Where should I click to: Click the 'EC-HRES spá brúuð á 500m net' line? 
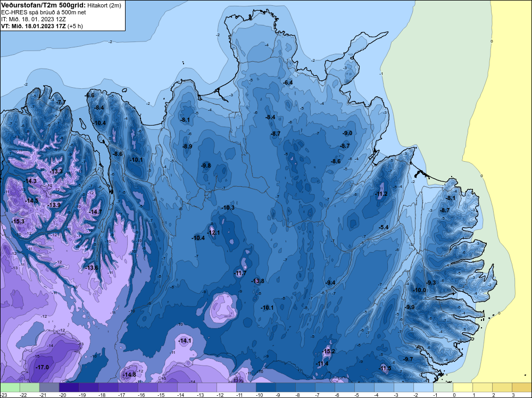pos(43,12)
